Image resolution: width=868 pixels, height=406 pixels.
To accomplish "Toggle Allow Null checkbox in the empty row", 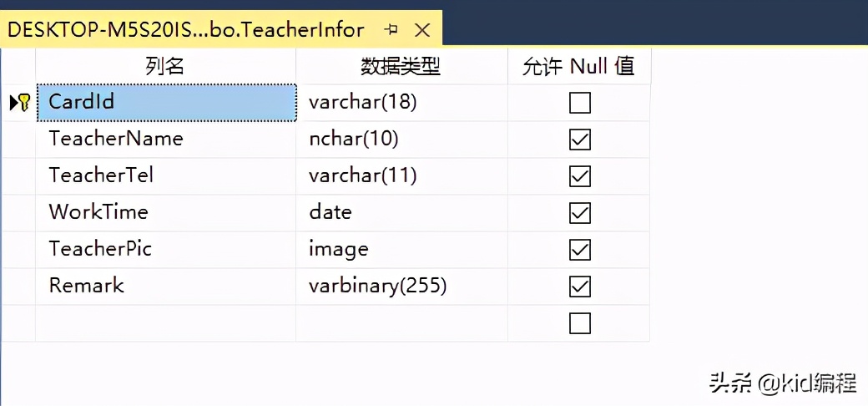I will pyautogui.click(x=579, y=323).
